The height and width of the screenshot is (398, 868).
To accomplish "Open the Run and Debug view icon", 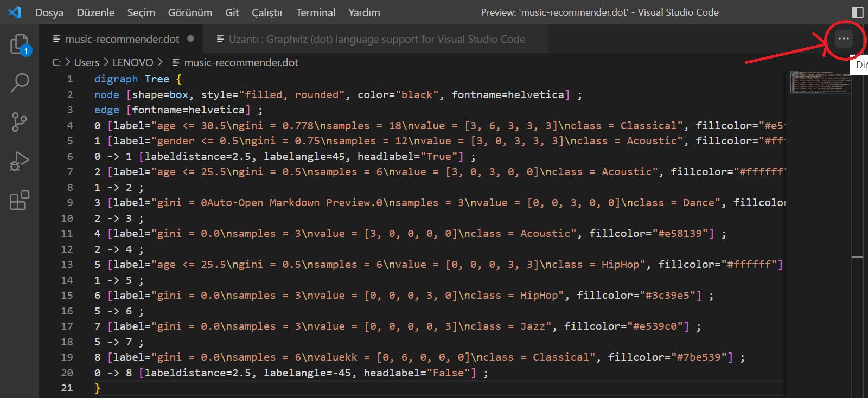I will pos(20,161).
